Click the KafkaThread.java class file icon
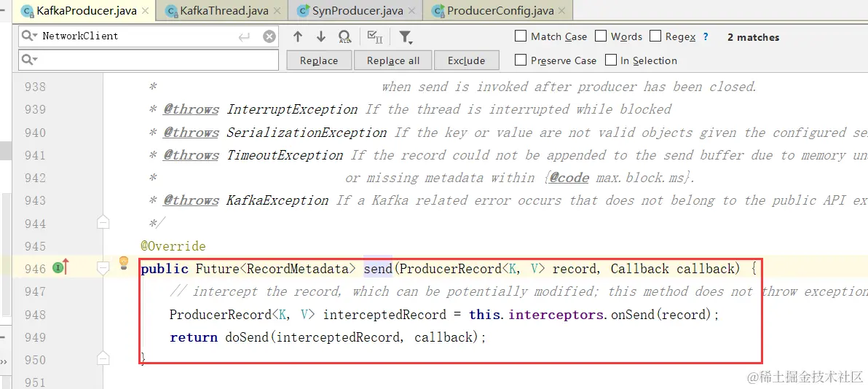This screenshot has width=868, height=389. [170, 10]
